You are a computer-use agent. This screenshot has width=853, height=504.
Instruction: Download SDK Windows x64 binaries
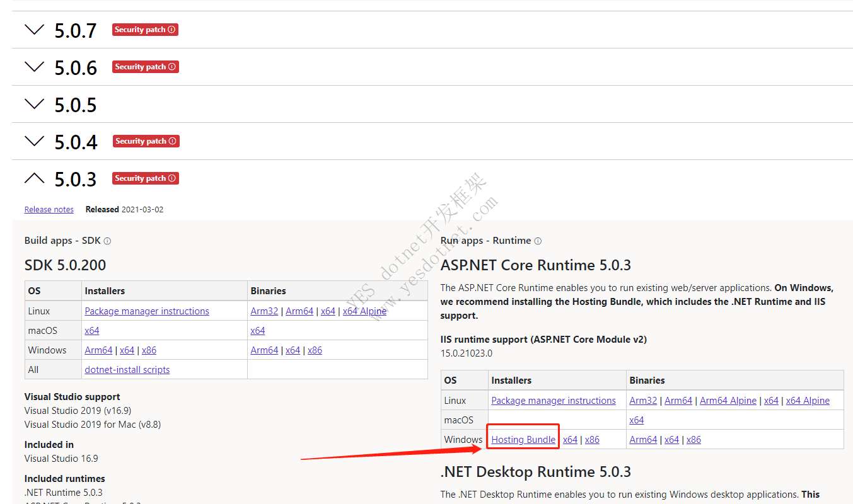coord(293,350)
